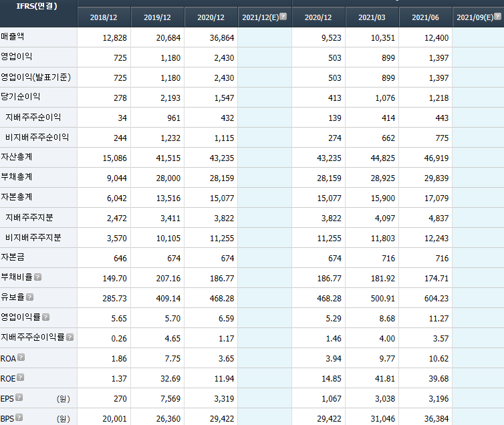This screenshot has height=425, width=504.
Task: Open help icon beside 부채비율
Action: [37, 277]
